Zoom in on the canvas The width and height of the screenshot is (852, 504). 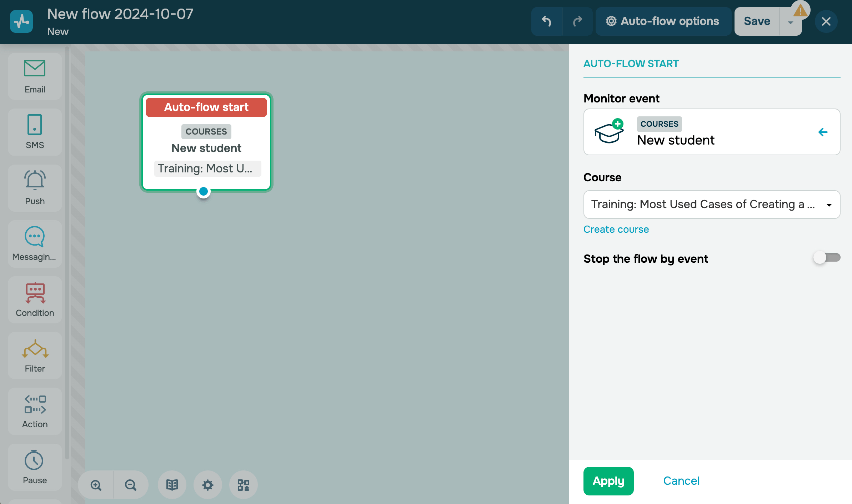point(96,485)
